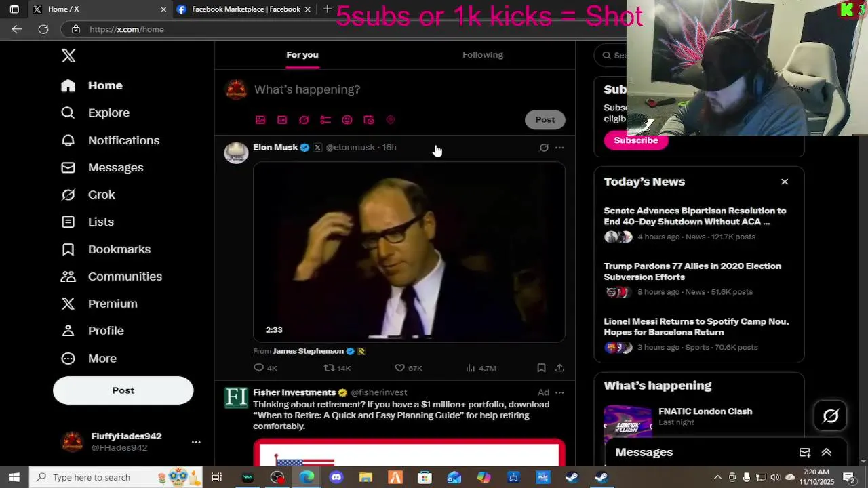Open Notifications in the sidebar
Image resolution: width=868 pixels, height=488 pixels.
coord(110,140)
